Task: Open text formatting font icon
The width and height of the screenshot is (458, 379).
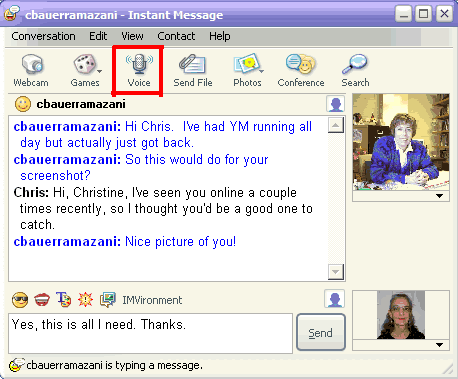Action: tap(63, 299)
